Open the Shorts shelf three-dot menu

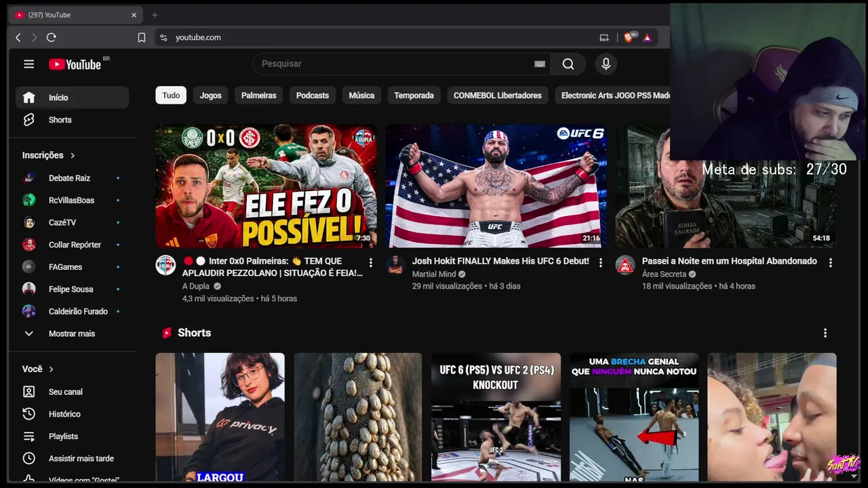click(825, 333)
